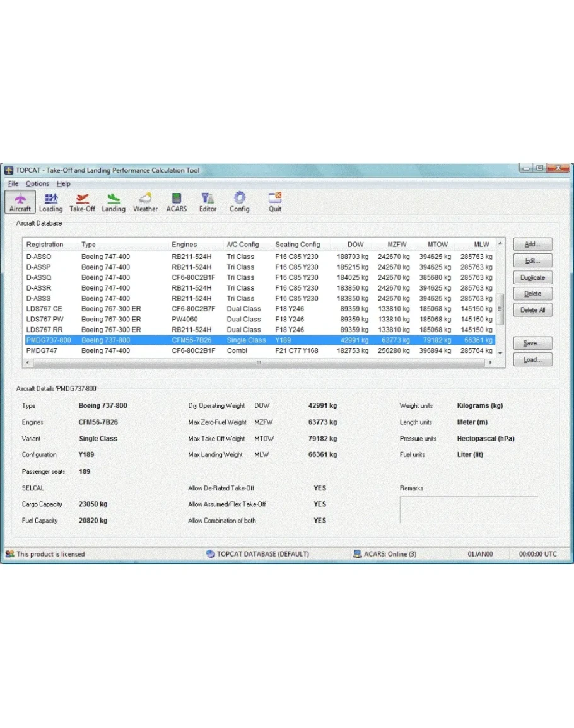This screenshot has height=728, width=574.
Task: Open the Help menu
Action: (x=63, y=184)
